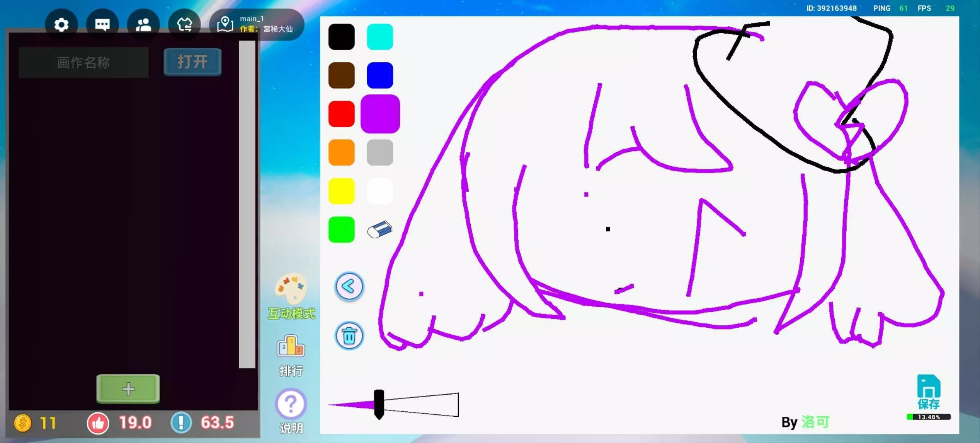
Task: Click the artwork list scrollbar
Action: point(247,204)
